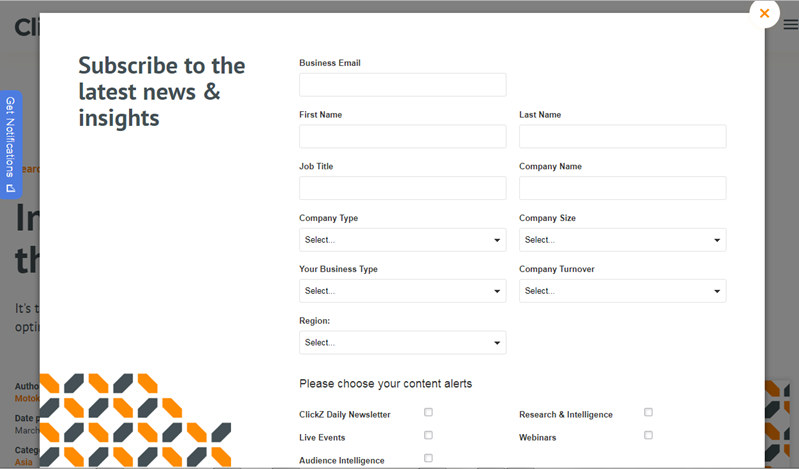This screenshot has width=799, height=469.
Task: Open the hamburger menu icon
Action: coord(790,26)
